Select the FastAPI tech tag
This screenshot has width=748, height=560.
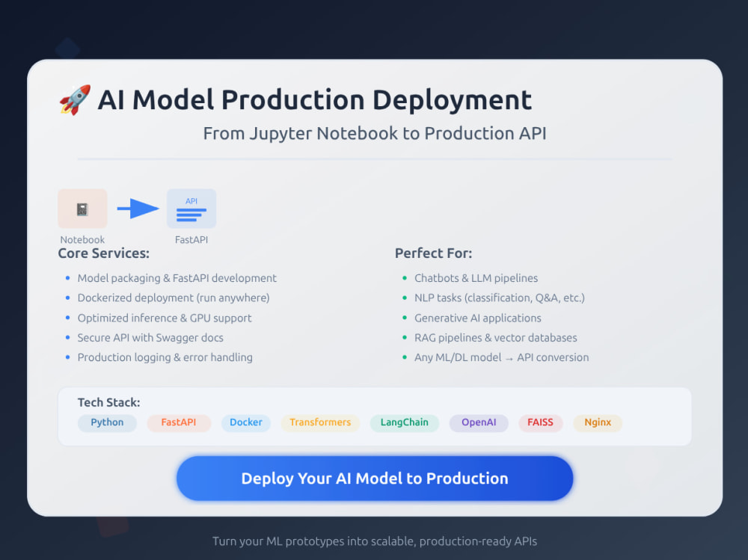point(179,422)
